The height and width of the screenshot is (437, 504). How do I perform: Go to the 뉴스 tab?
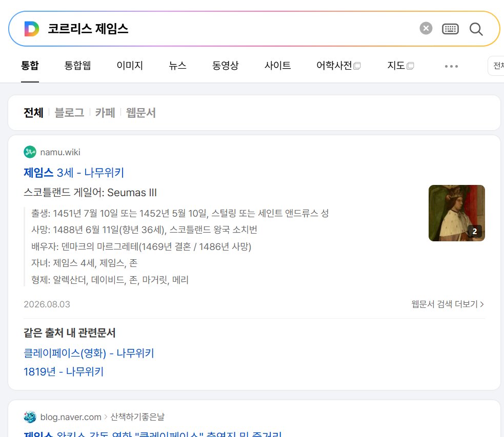point(177,66)
